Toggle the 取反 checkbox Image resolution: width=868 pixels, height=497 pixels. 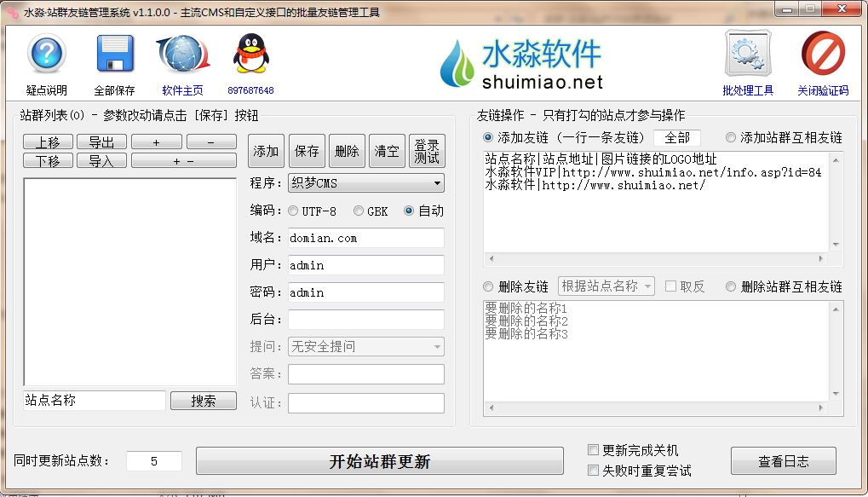670,286
